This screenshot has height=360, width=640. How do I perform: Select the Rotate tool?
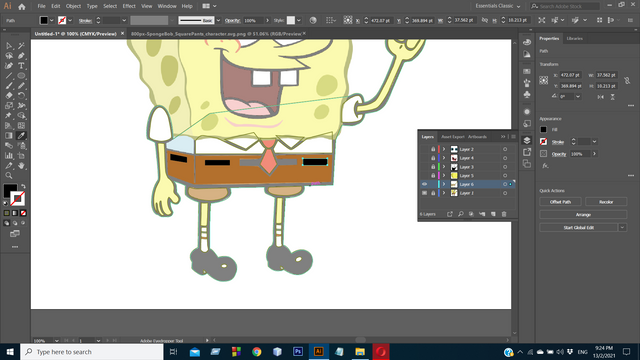click(x=21, y=96)
